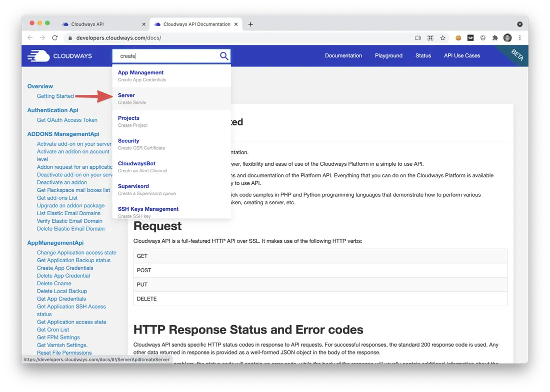Select the Security CSR Certificate suggestion
Viewport: 550px width, 392px height.
[171, 144]
